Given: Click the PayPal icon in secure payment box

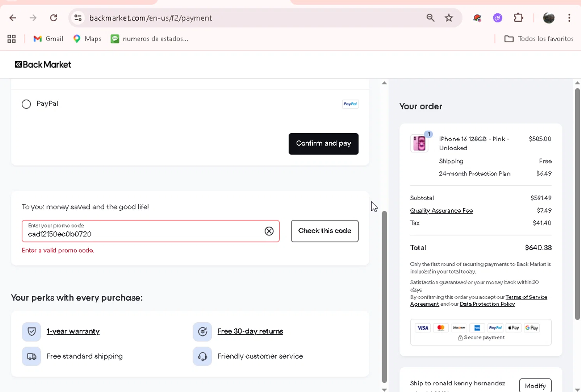Looking at the screenshot, I should click(495, 328).
